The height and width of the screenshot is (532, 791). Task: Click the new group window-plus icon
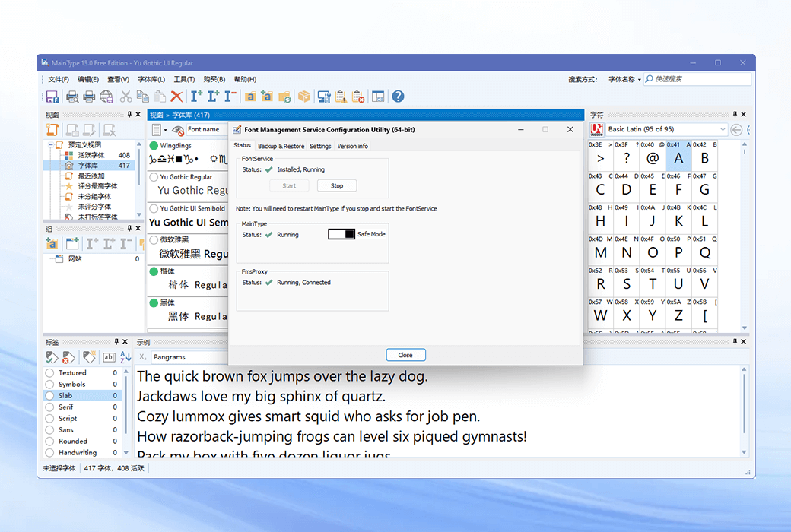point(72,244)
